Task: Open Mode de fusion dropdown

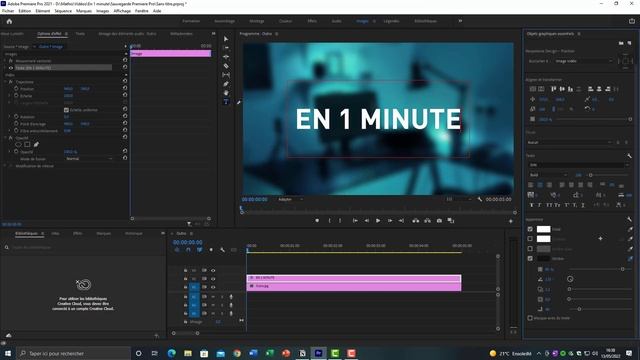Action: click(x=89, y=159)
